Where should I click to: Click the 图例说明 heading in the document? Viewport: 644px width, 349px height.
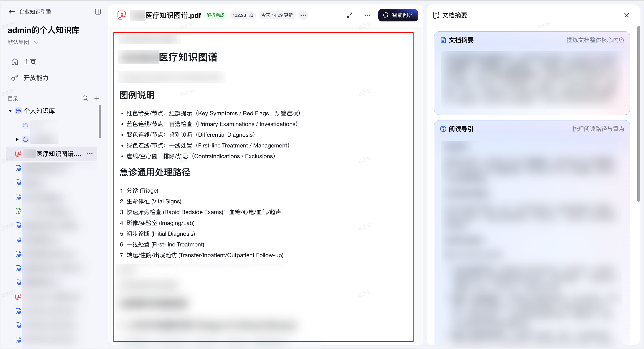click(x=137, y=95)
